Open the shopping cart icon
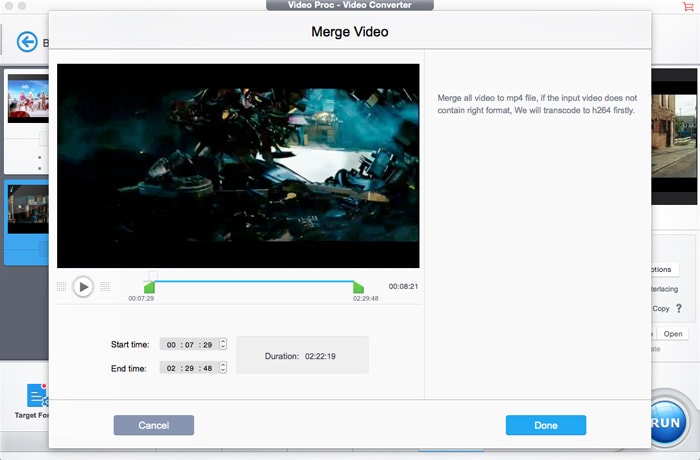Viewport: 700px width, 460px height. tap(688, 6)
